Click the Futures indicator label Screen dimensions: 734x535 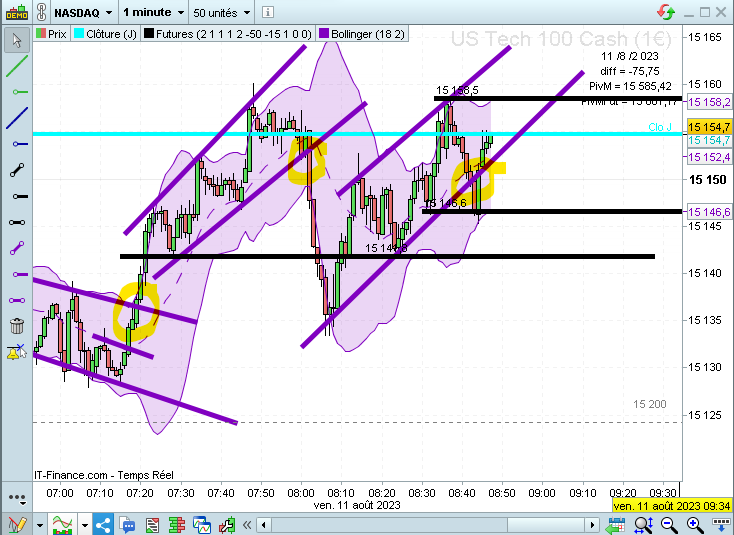click(228, 34)
